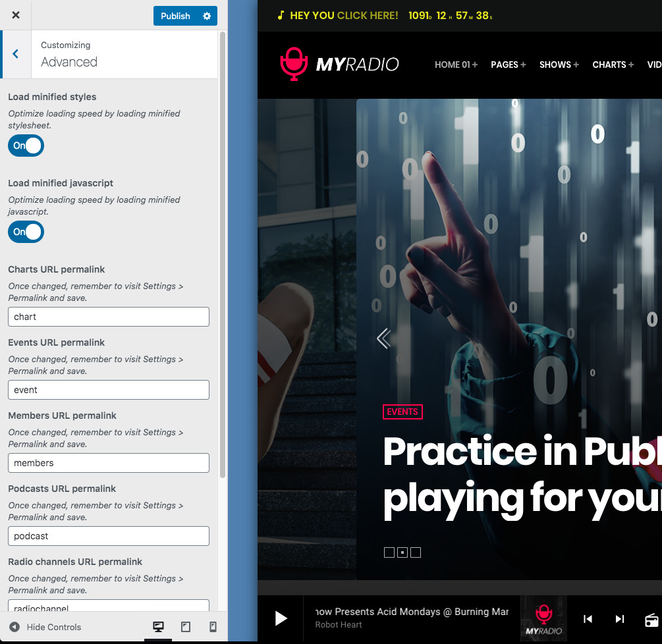Click the Charts URL permalink label
This screenshot has height=644, width=662.
(x=57, y=270)
